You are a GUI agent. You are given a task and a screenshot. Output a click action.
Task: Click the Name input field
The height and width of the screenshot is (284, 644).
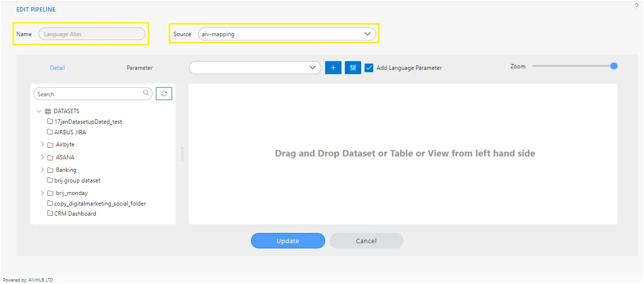pos(92,34)
